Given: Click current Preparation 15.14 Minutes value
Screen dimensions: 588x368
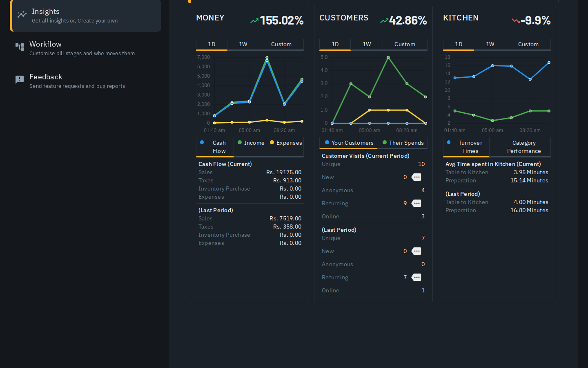Looking at the screenshot, I should pyautogui.click(x=529, y=180).
